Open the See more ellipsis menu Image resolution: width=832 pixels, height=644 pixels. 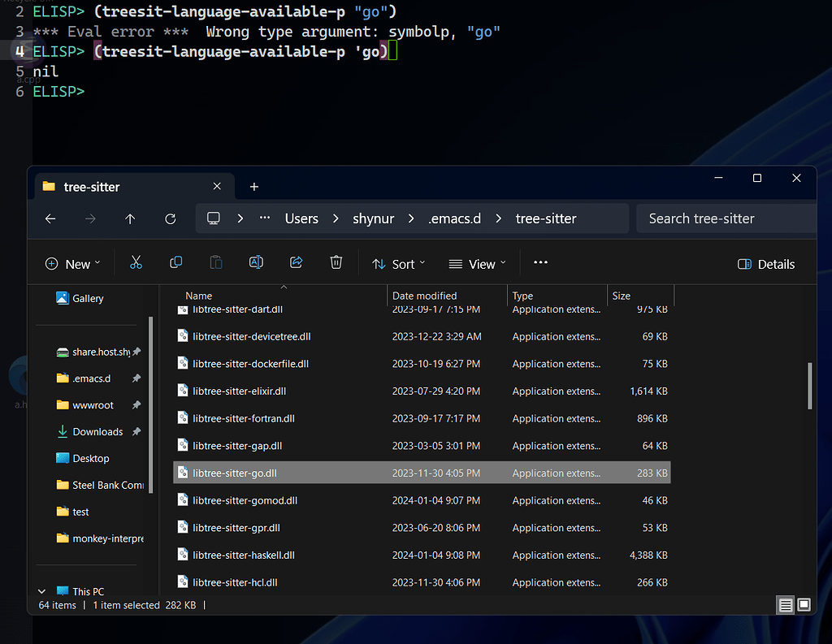(541, 263)
